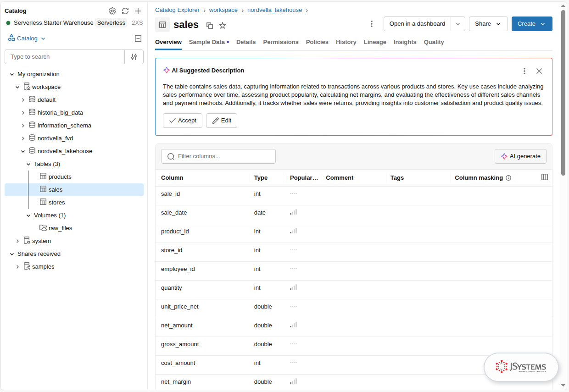This screenshot has width=569, height=392.
Task: Open the Share dropdown
Action: pos(488,24)
